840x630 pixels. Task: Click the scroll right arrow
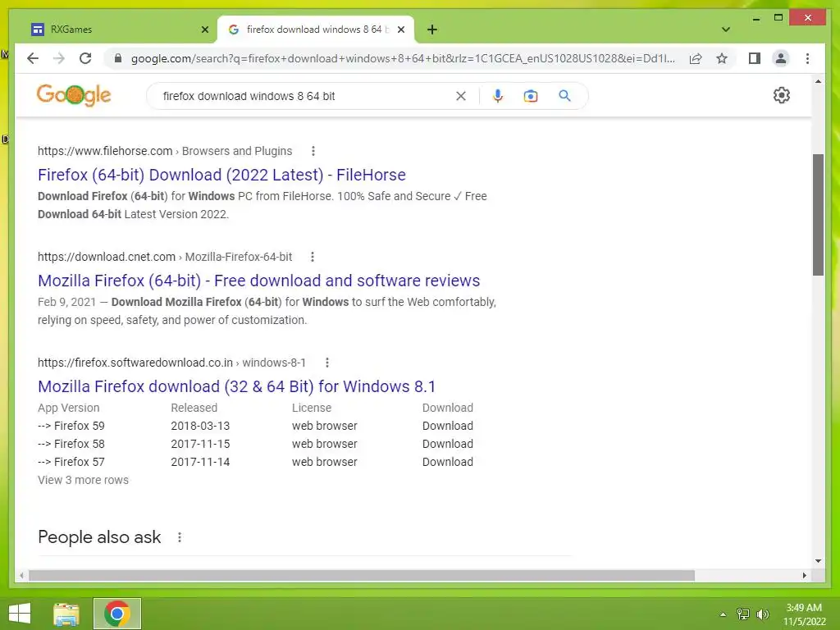pyautogui.click(x=804, y=575)
